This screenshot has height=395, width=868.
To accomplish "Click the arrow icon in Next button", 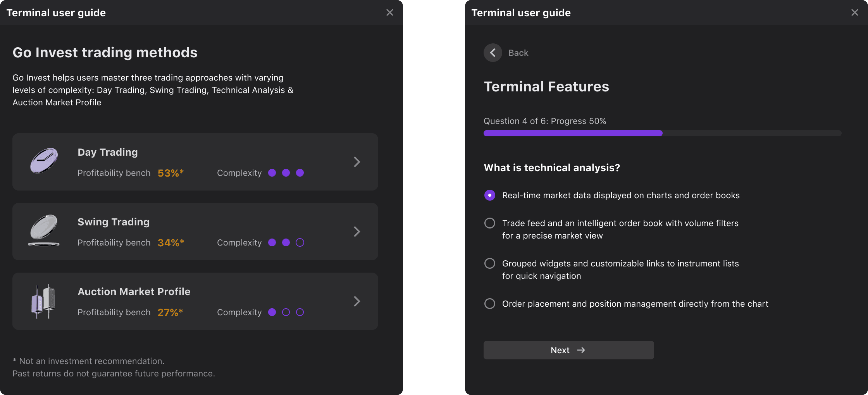I will pyautogui.click(x=581, y=350).
